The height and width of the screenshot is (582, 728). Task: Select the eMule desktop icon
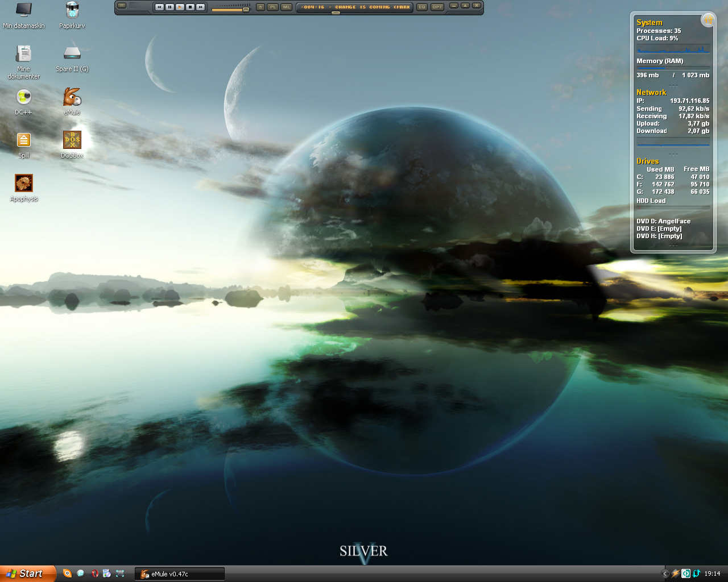pos(72,102)
